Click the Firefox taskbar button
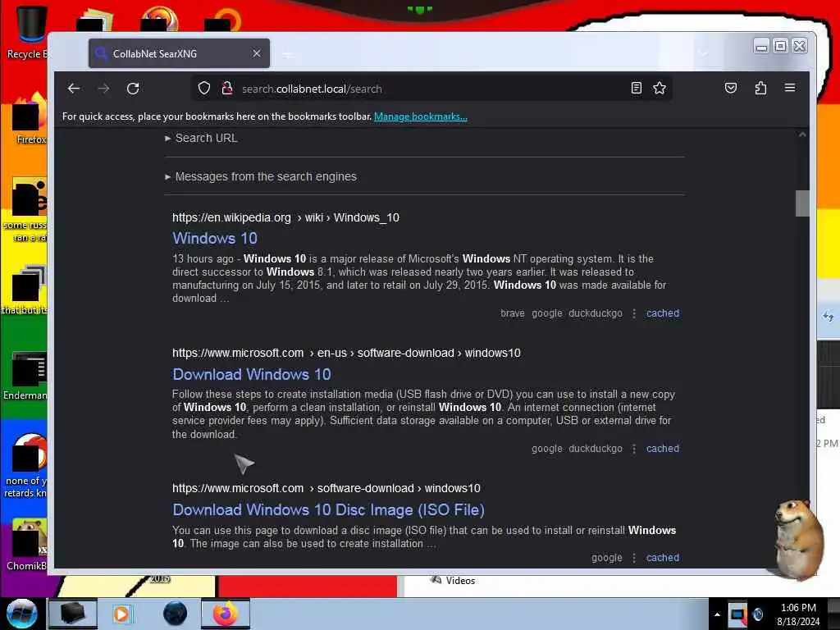Screen dimensions: 840x630 [x=226, y=614]
